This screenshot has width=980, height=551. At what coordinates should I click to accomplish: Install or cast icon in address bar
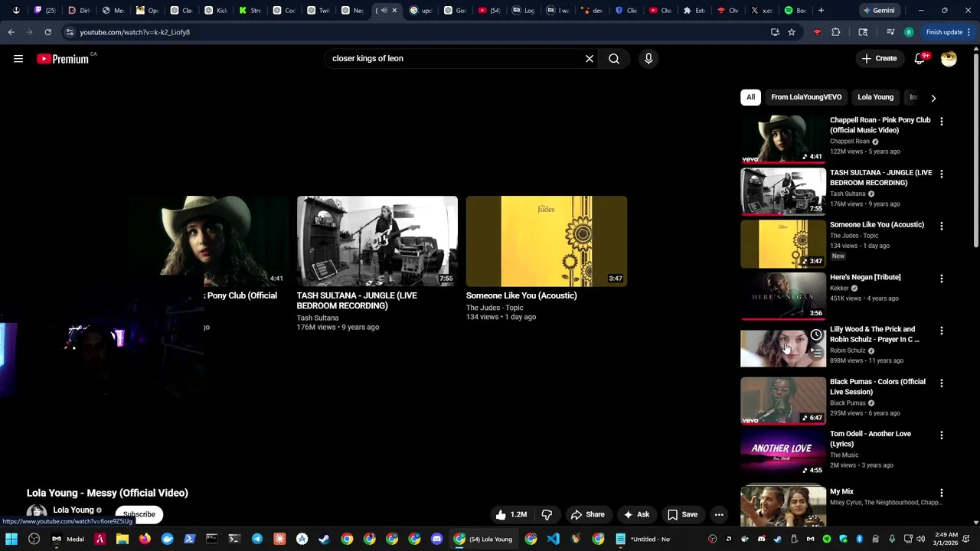(775, 32)
